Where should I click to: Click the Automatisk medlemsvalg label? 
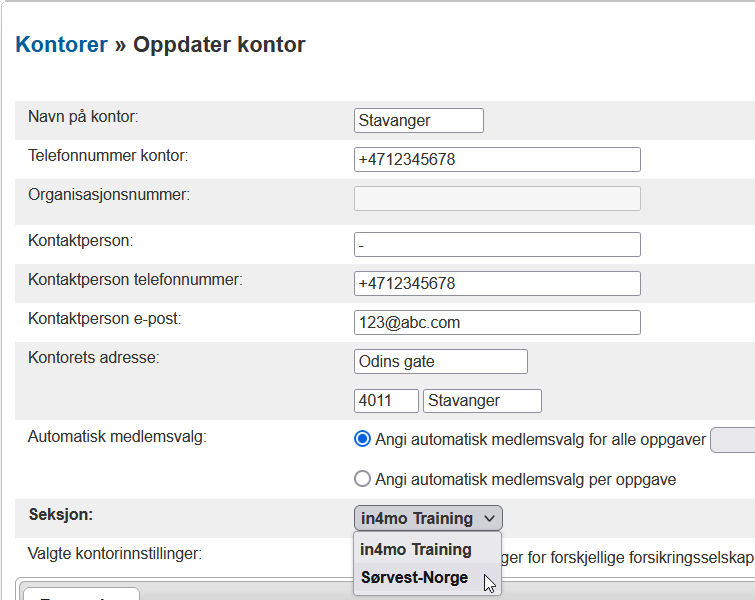point(117,437)
